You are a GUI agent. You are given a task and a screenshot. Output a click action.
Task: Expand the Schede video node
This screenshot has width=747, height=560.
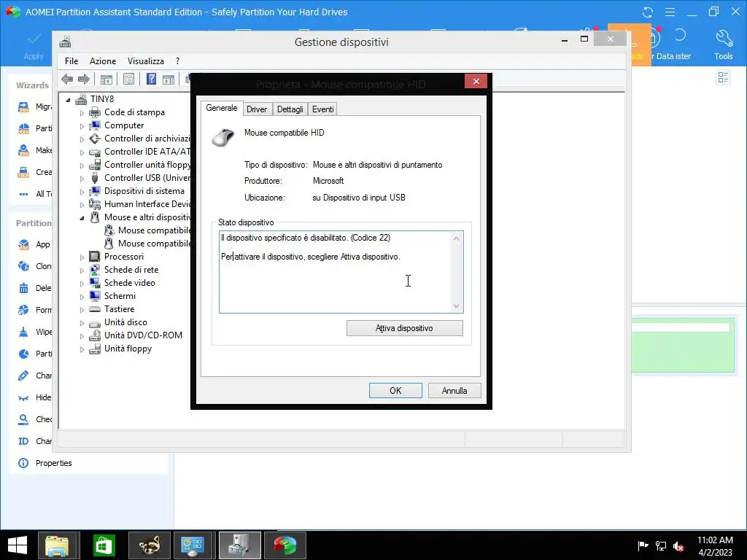(82, 284)
